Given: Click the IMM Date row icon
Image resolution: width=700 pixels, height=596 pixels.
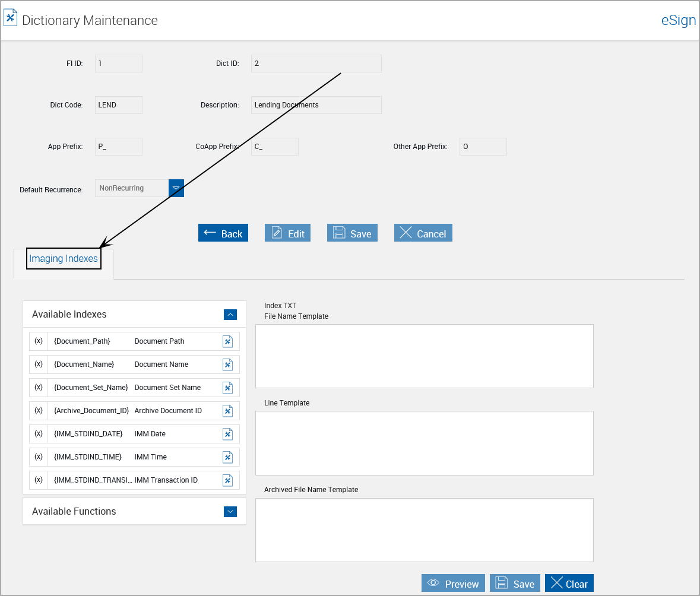Looking at the screenshot, I should tap(227, 434).
